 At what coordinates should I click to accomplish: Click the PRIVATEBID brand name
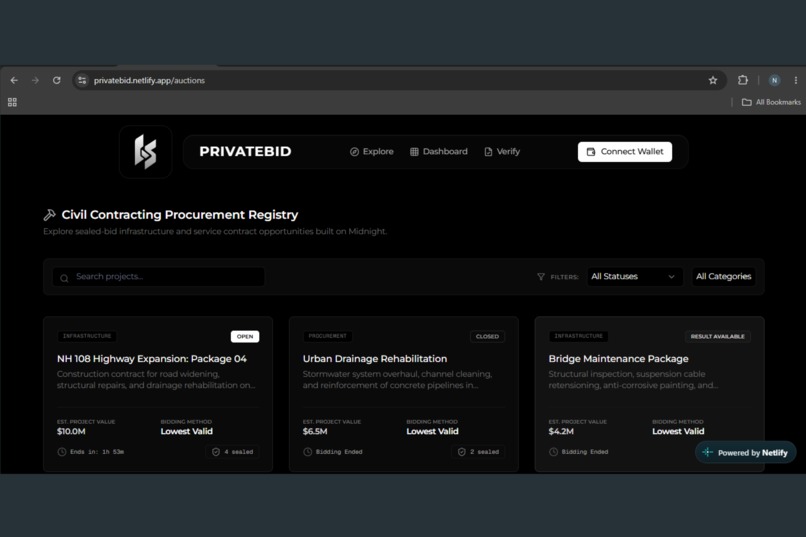245,152
